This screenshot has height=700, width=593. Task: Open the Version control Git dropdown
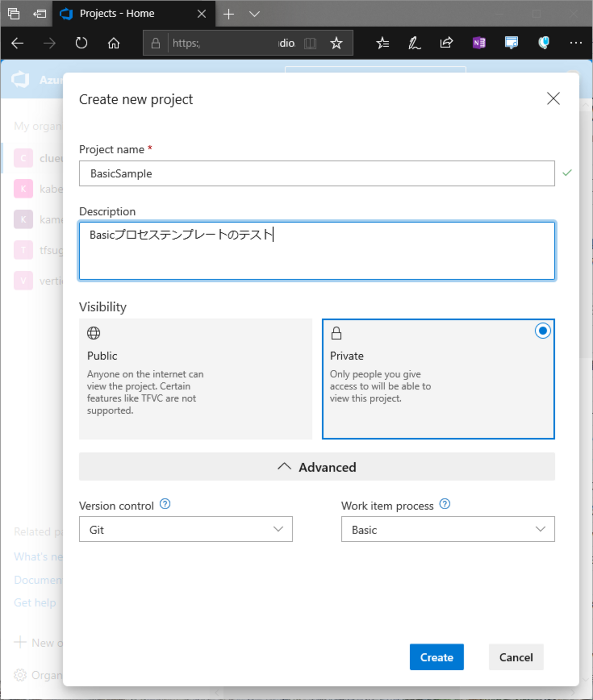pos(186,529)
